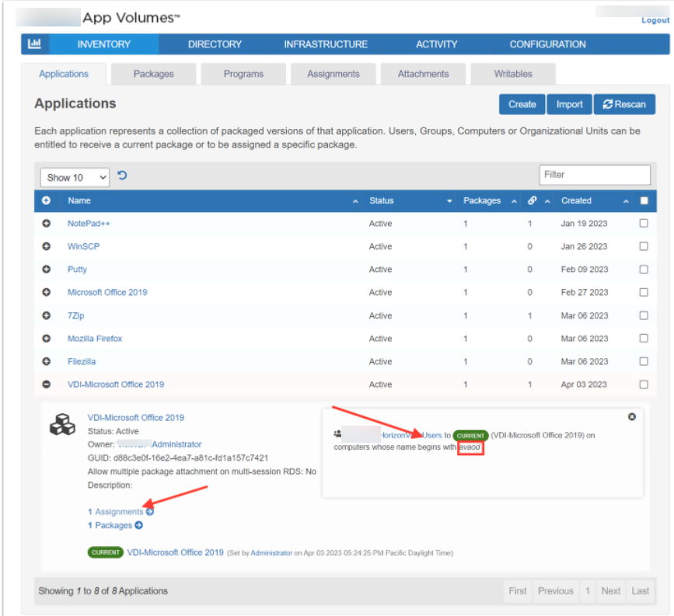Click the arrow icon next to Packages
Screen dimensions: 674x616
click(139, 525)
